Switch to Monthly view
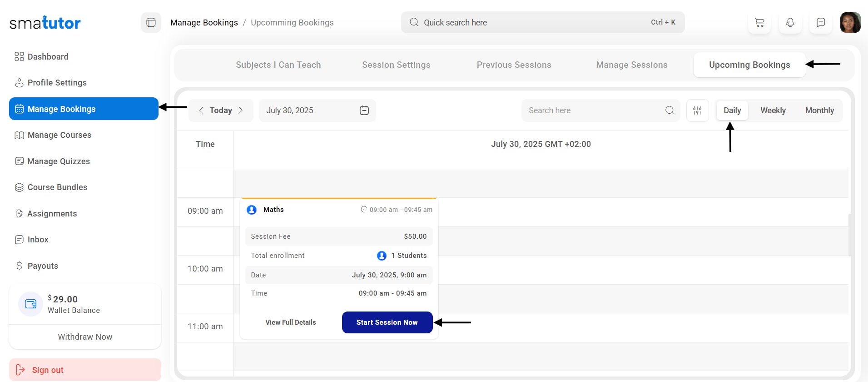 click(819, 111)
